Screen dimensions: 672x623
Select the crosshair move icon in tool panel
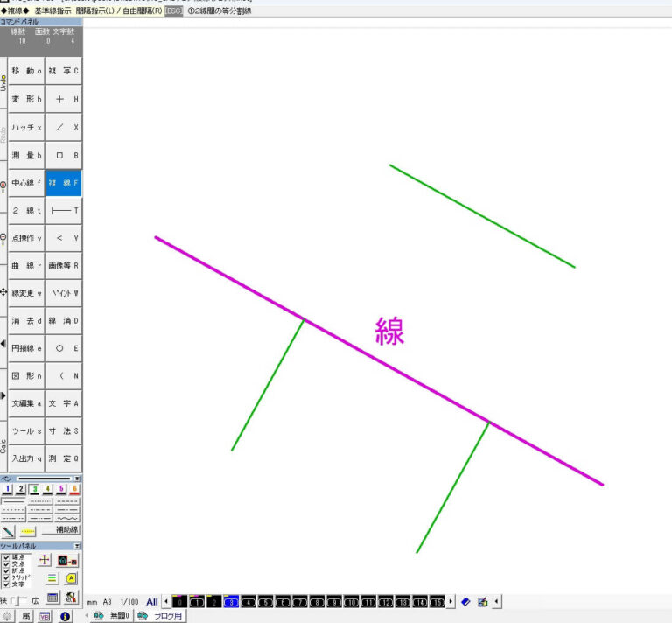[x=45, y=560]
